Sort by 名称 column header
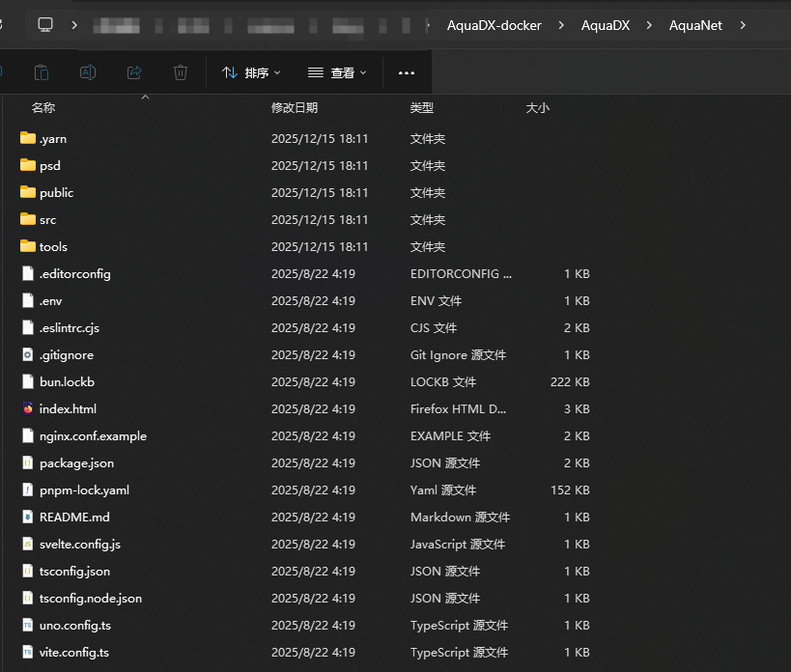The height and width of the screenshot is (672, 791). pyautogui.click(x=43, y=107)
